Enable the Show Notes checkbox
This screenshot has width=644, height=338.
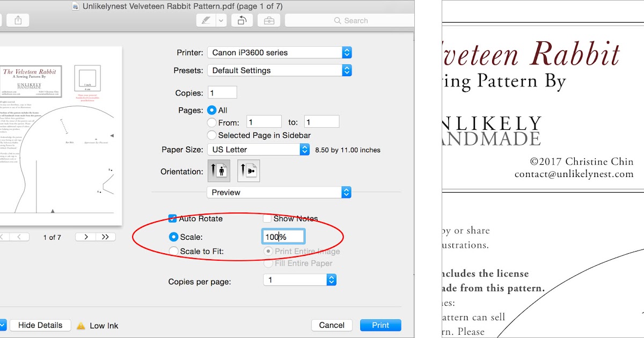pos(267,218)
